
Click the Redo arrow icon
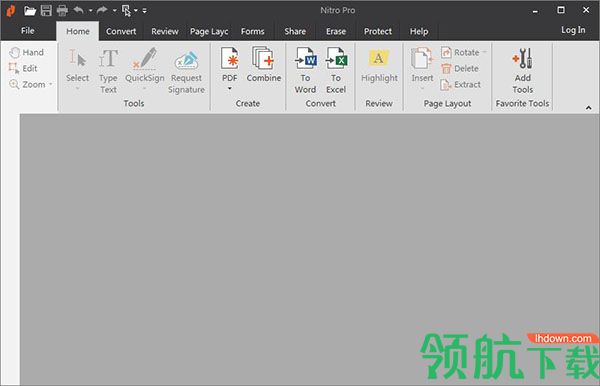pyautogui.click(x=102, y=10)
